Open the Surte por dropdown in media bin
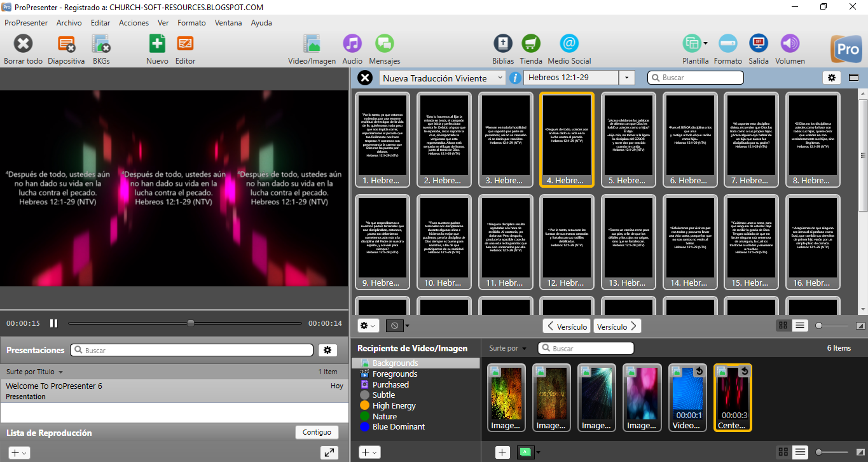This screenshot has height=462, width=868. pyautogui.click(x=508, y=349)
